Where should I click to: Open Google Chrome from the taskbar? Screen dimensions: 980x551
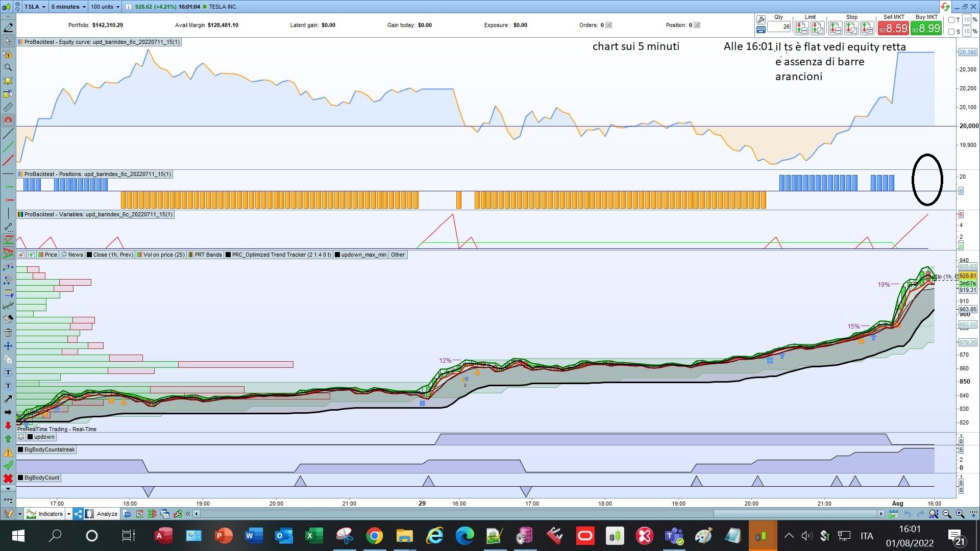pos(374,536)
